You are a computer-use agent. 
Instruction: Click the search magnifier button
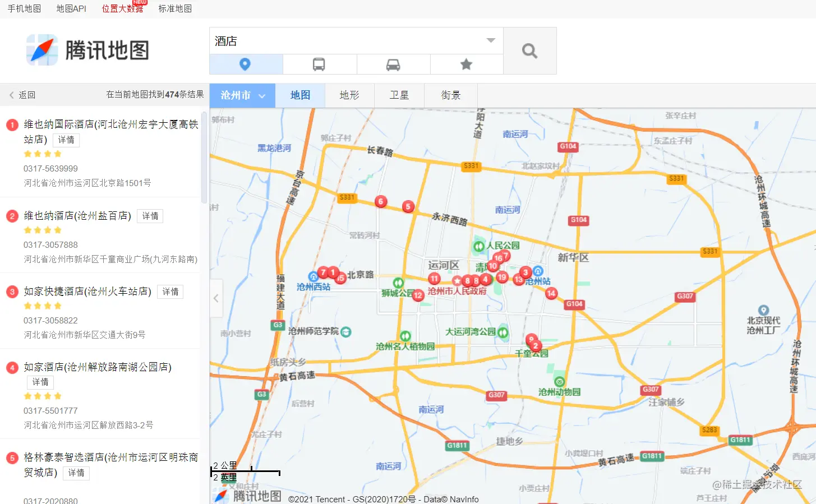click(x=529, y=50)
